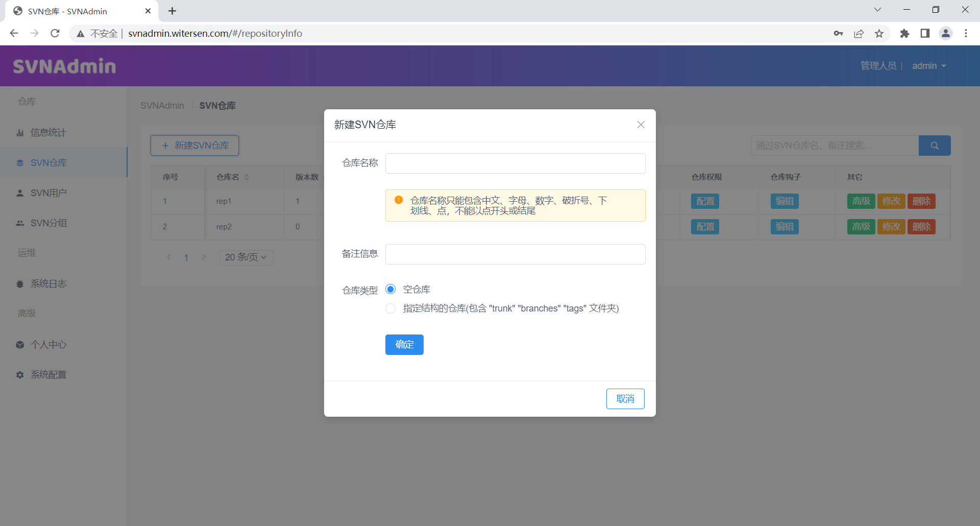Open 信息统计 in the sidebar
980x526 pixels.
(x=64, y=133)
